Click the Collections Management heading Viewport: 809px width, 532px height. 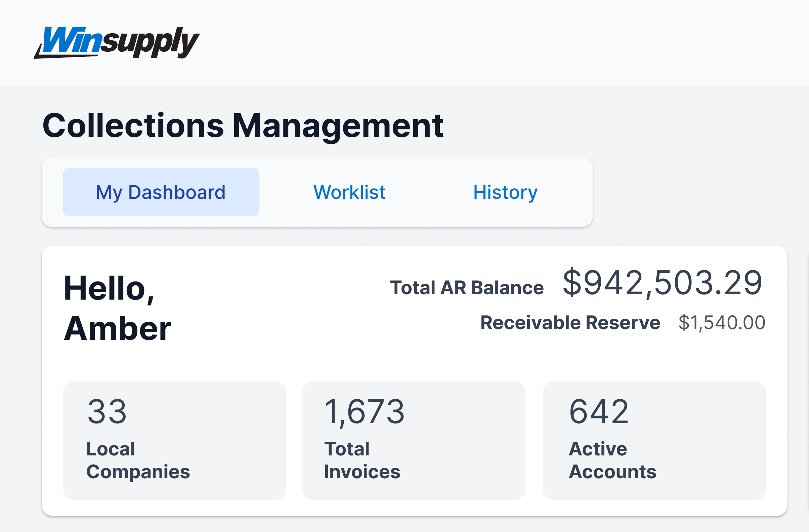pyautogui.click(x=243, y=126)
